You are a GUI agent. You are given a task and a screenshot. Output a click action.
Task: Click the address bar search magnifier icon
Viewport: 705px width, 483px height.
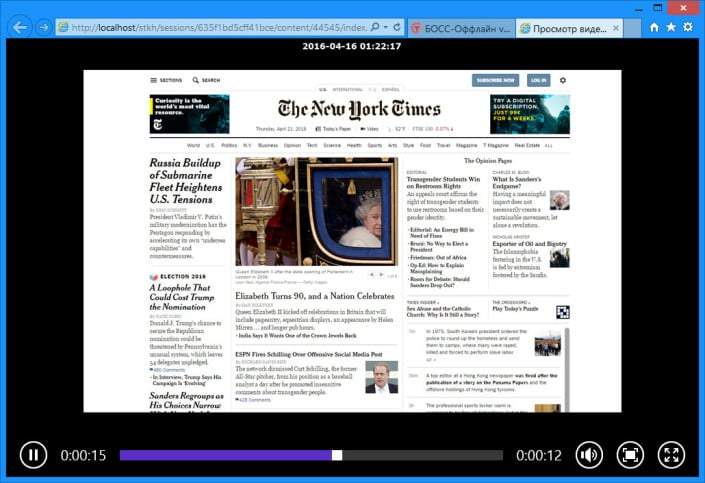(374, 27)
